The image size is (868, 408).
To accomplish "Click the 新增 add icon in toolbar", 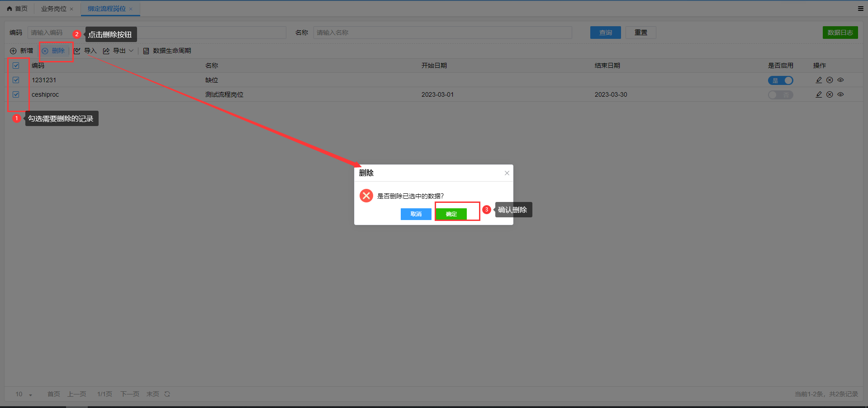I will click(x=13, y=51).
